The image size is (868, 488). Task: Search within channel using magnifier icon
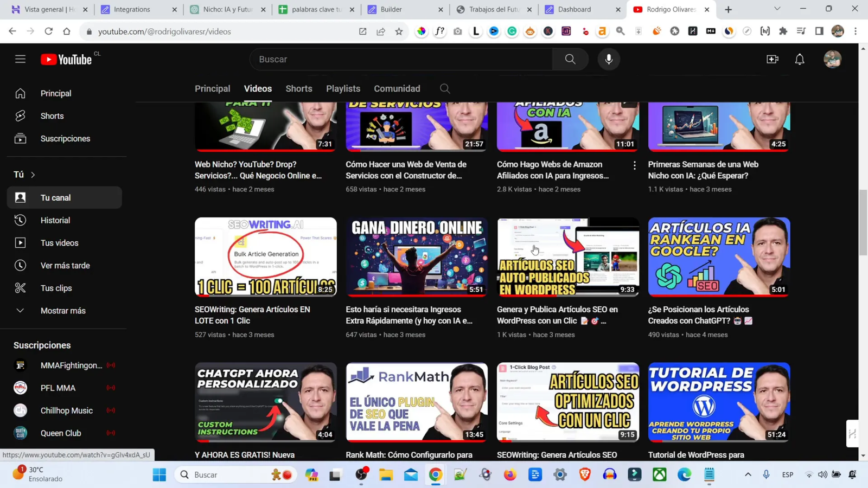(445, 88)
